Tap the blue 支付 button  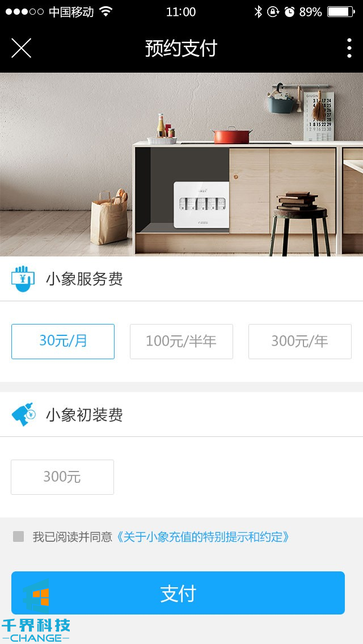coord(178,593)
